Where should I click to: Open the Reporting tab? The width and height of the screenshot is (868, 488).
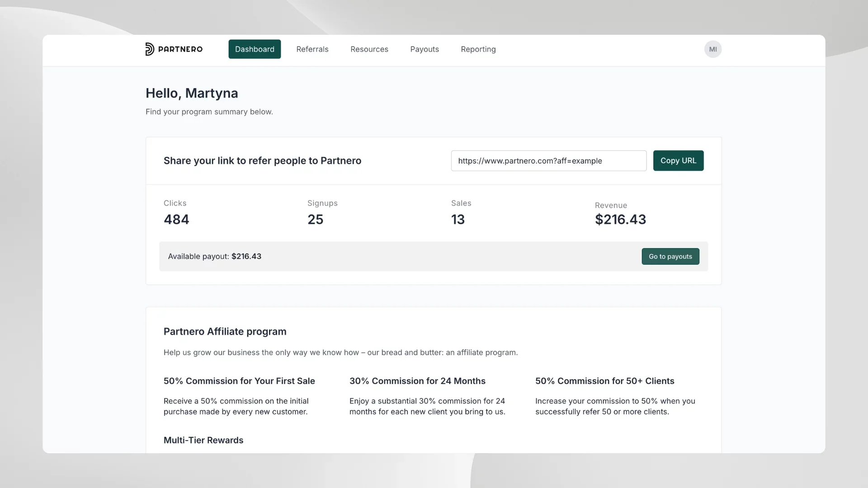pos(478,49)
